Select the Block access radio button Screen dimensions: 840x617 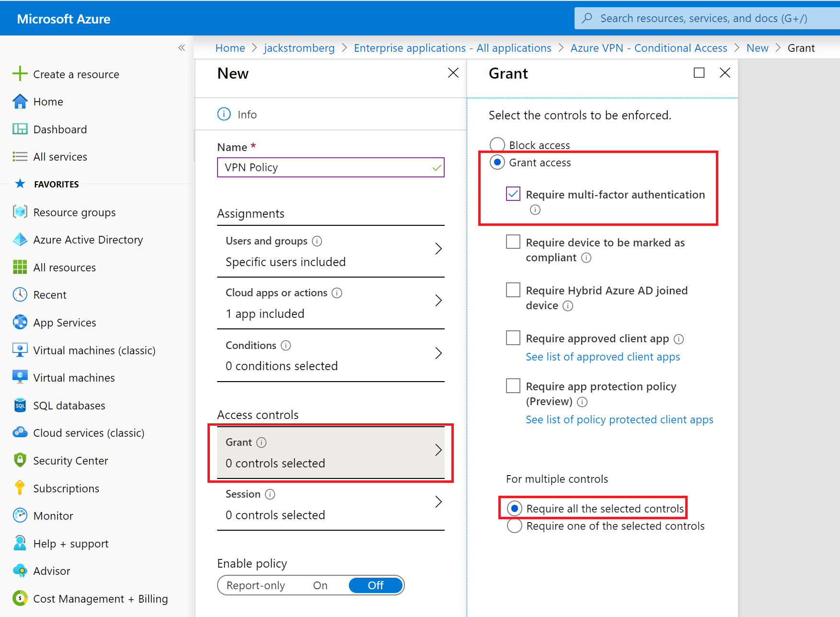pyautogui.click(x=497, y=144)
